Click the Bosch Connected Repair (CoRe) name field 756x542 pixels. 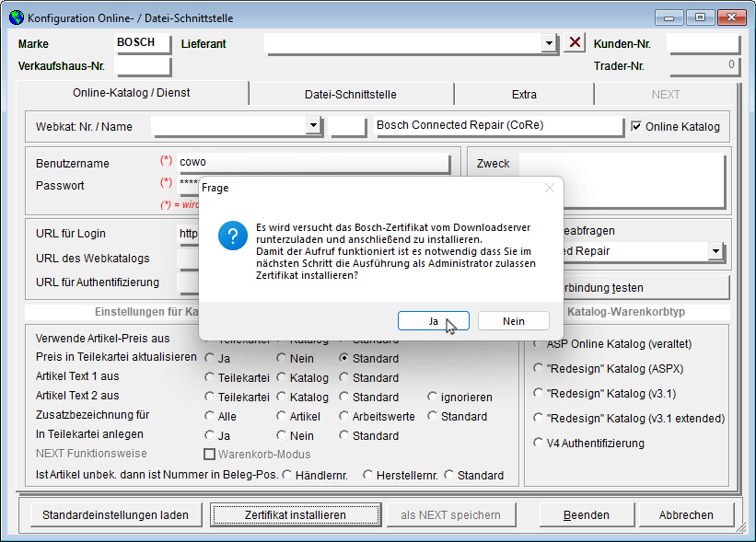(x=498, y=126)
